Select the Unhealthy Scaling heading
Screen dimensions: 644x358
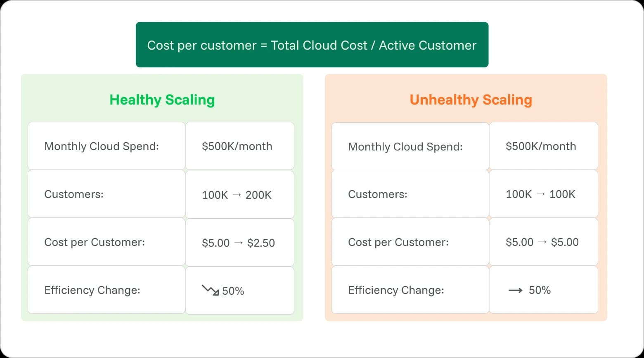[x=471, y=100]
